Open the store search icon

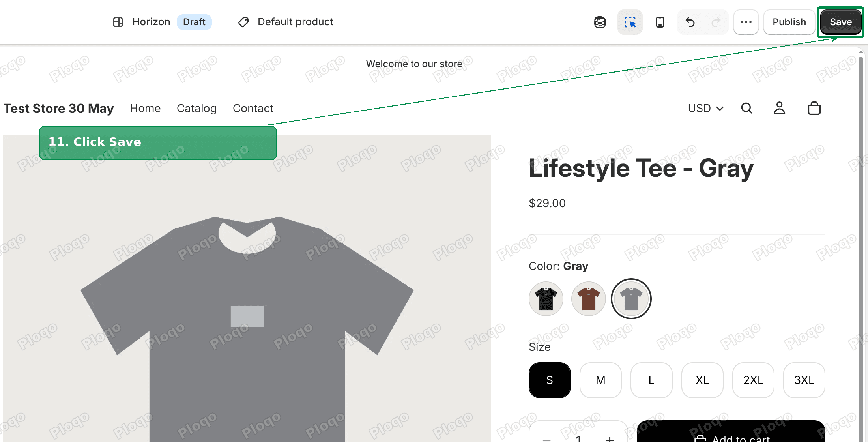click(x=747, y=108)
